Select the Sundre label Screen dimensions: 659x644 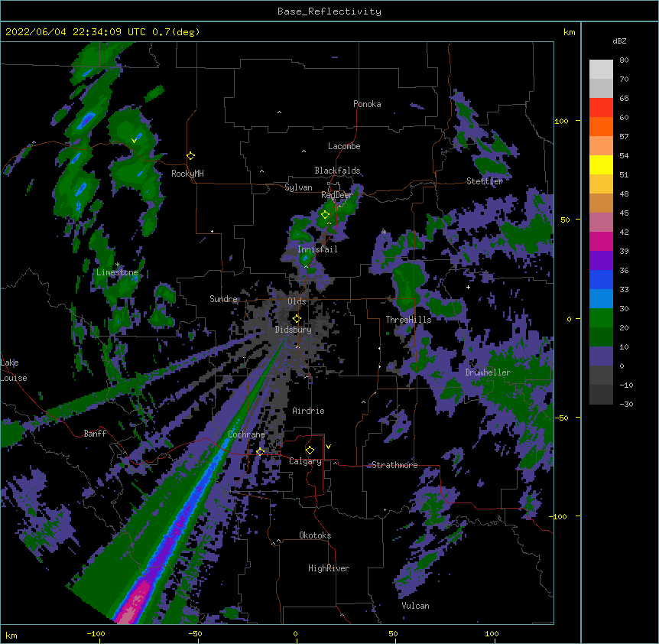[223, 299]
